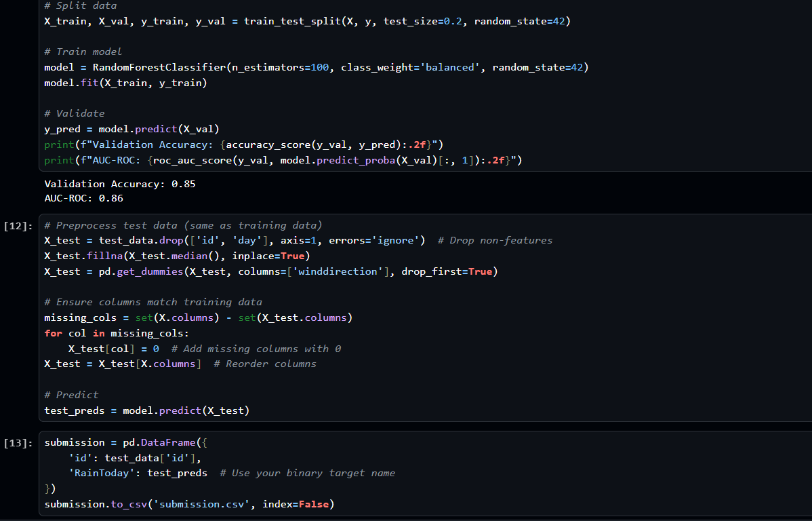The image size is (812, 521).
Task: Click the '# Preprocess test data' comment
Action: point(183,225)
